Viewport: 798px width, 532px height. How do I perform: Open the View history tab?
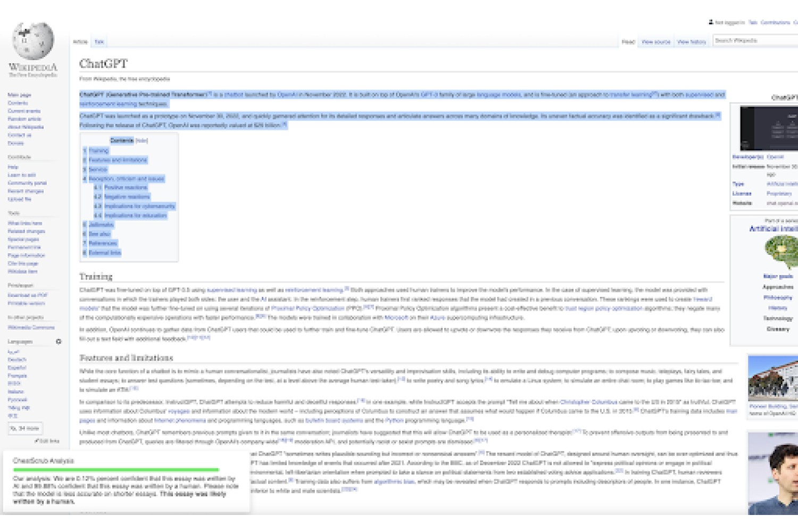point(691,41)
